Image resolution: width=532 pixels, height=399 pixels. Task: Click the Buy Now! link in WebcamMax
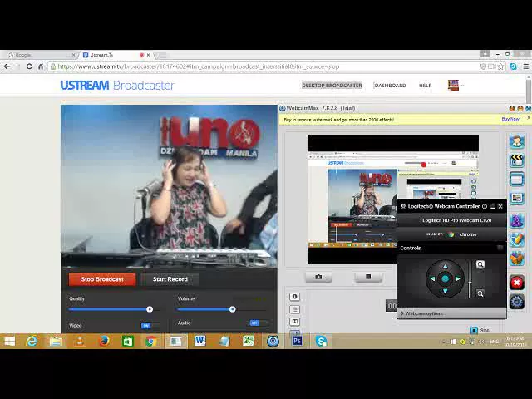click(511, 119)
